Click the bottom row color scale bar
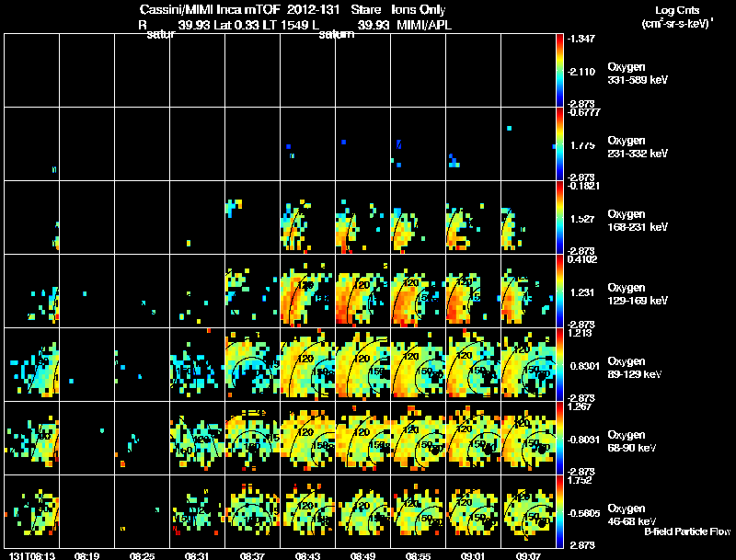The width and height of the screenshot is (736, 560). (559, 511)
